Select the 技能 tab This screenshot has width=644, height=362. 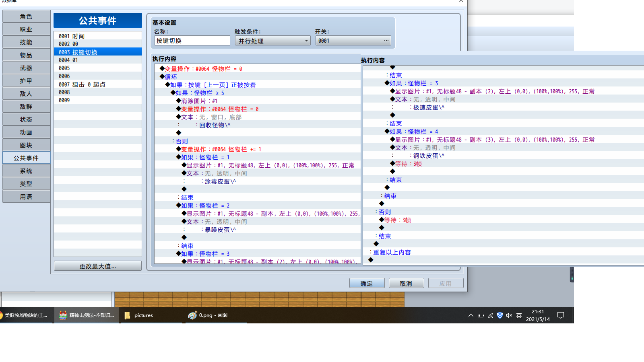26,42
